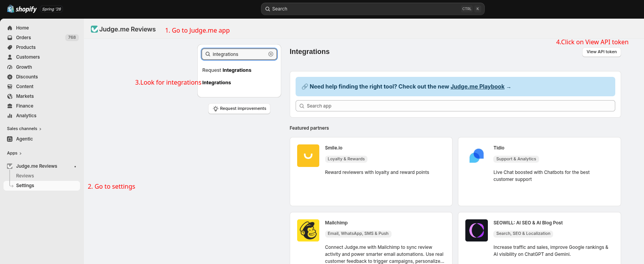Click in the Search app field
The image size is (644, 264).
point(455,106)
